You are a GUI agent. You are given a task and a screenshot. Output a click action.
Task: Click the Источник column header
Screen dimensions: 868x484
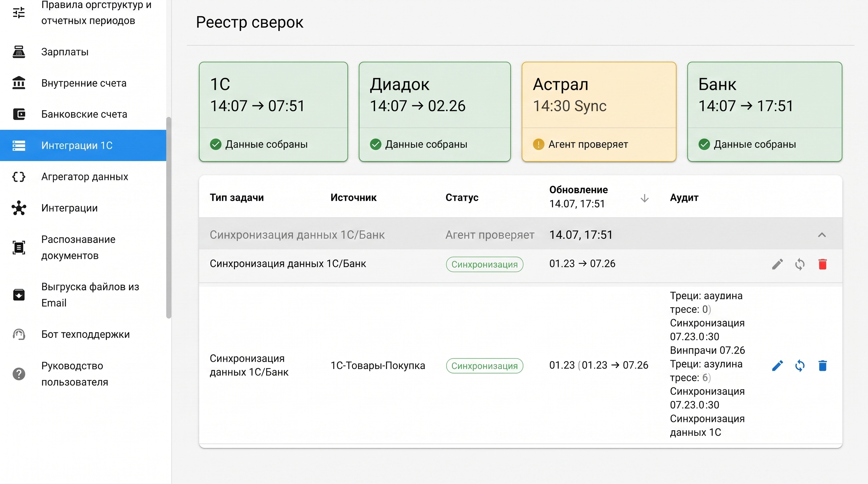point(353,198)
